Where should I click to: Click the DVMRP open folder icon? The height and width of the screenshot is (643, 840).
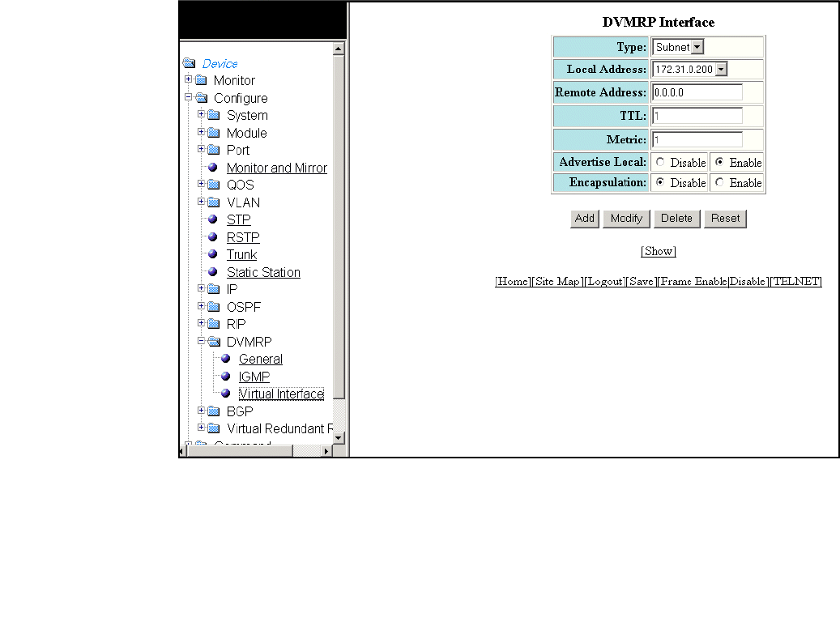click(215, 342)
